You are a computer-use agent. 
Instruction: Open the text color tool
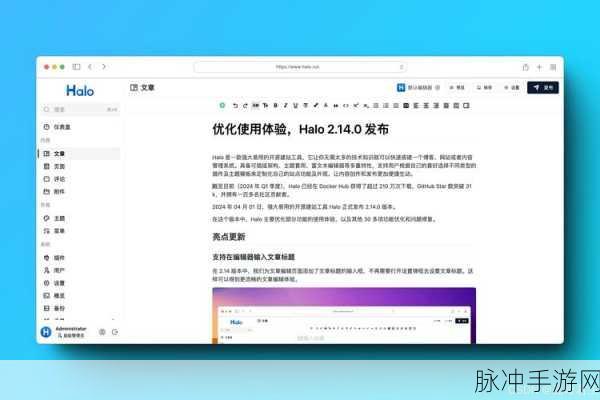tap(326, 106)
